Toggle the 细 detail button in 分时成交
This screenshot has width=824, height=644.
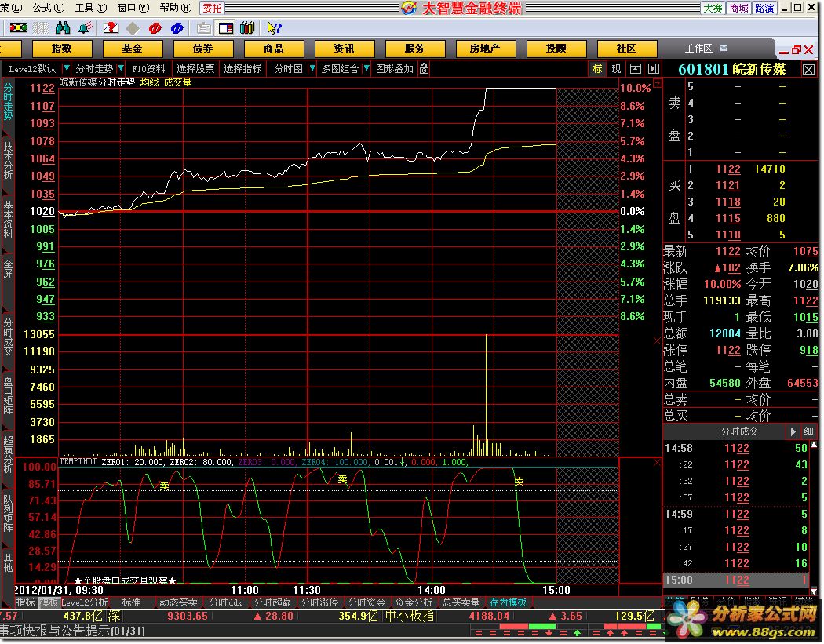click(809, 431)
